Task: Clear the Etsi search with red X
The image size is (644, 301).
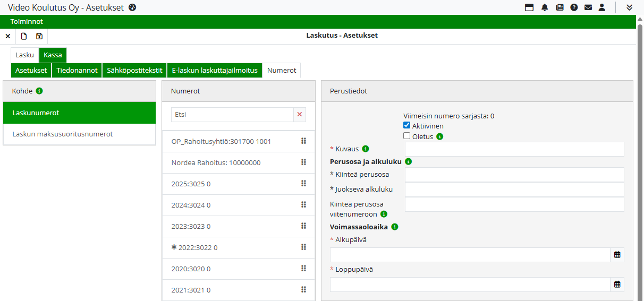Action: click(300, 115)
